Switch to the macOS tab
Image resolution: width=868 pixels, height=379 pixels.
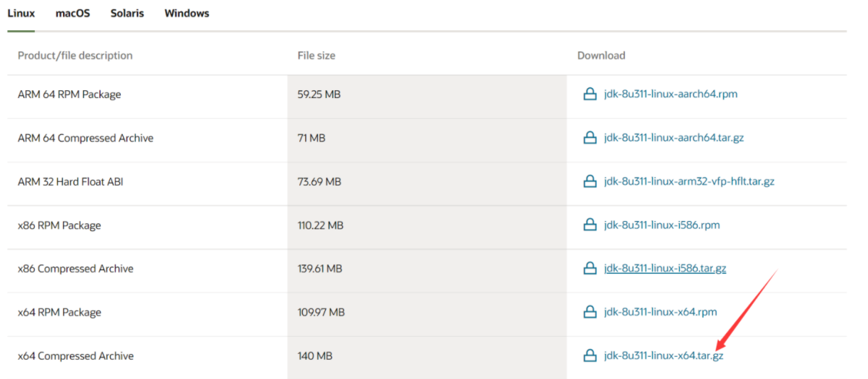click(x=73, y=14)
